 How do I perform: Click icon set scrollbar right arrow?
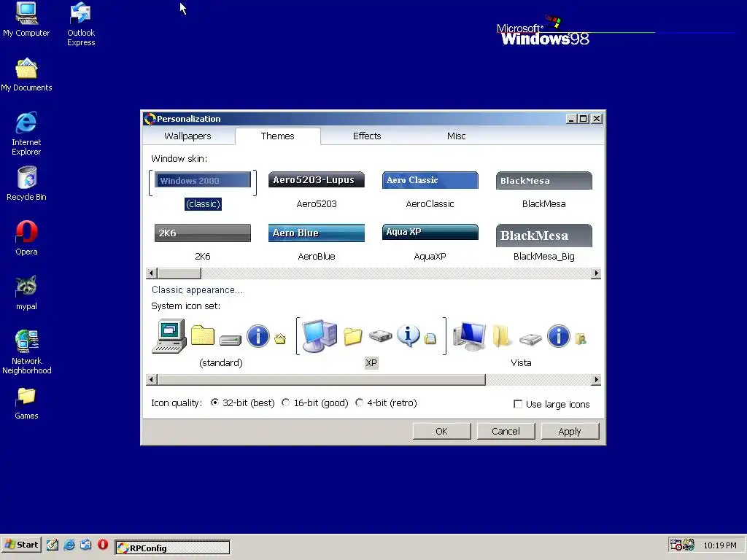pyautogui.click(x=595, y=379)
